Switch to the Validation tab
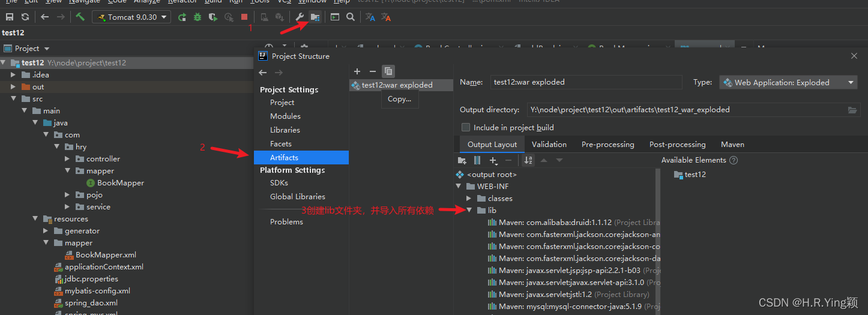 (549, 145)
